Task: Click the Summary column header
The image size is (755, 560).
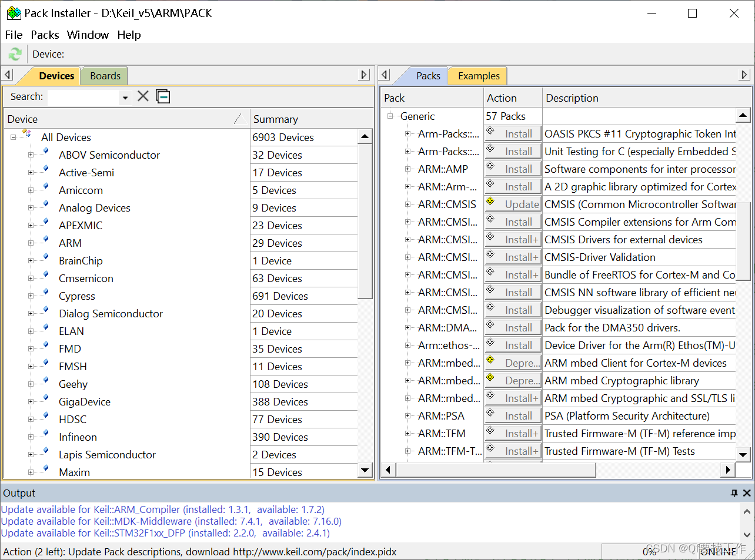Action: click(312, 119)
